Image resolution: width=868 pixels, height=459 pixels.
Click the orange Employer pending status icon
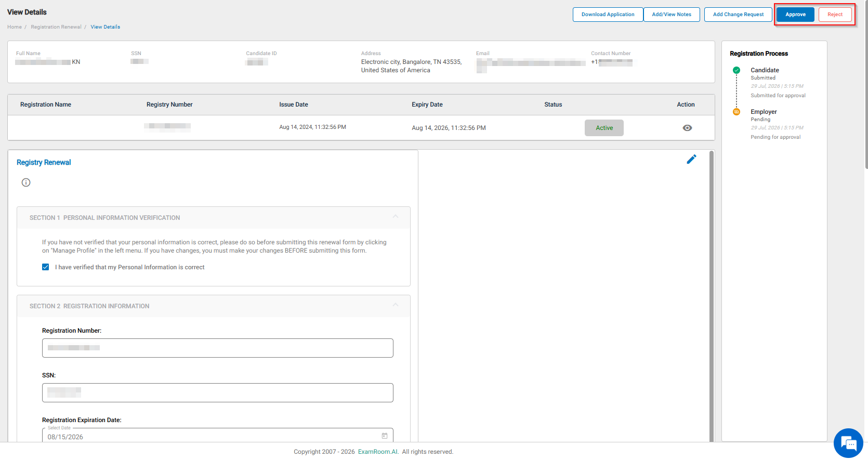coord(737,112)
